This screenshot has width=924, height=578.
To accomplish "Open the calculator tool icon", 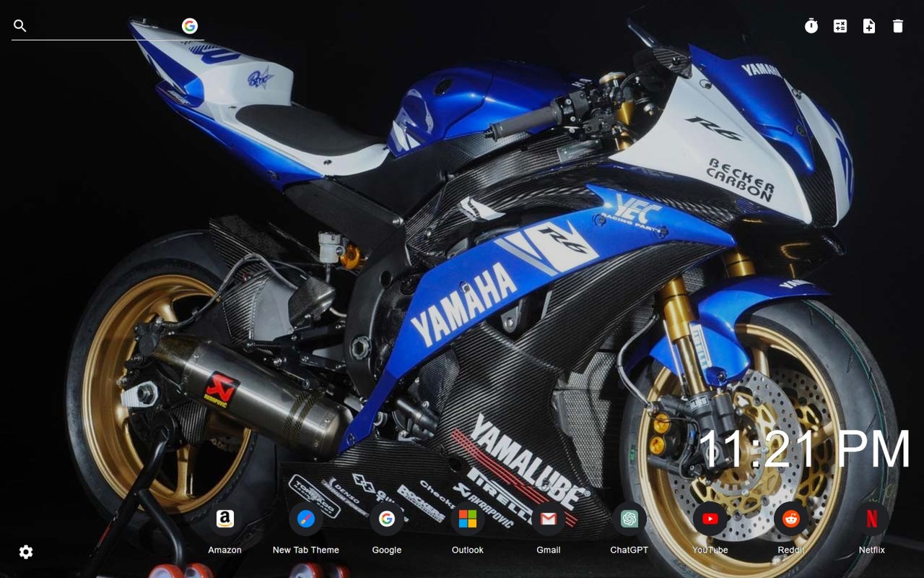I will coord(840,26).
